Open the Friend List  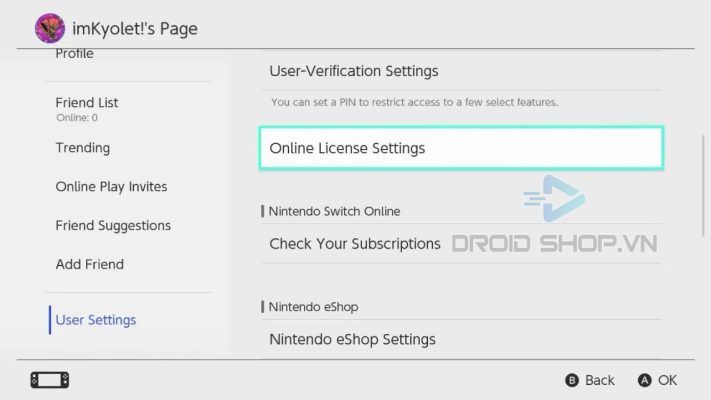pos(87,103)
